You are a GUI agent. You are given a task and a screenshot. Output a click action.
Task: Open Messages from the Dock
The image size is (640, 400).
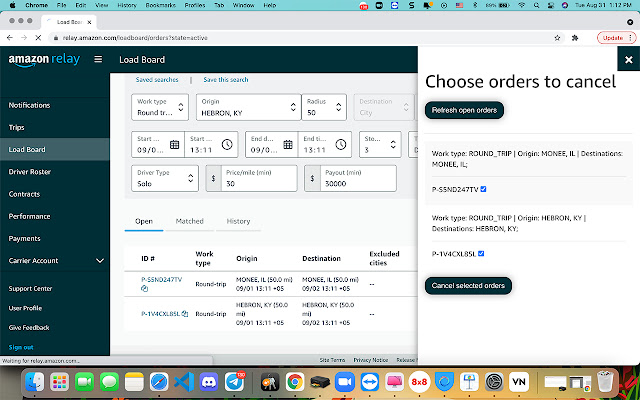pos(109,382)
